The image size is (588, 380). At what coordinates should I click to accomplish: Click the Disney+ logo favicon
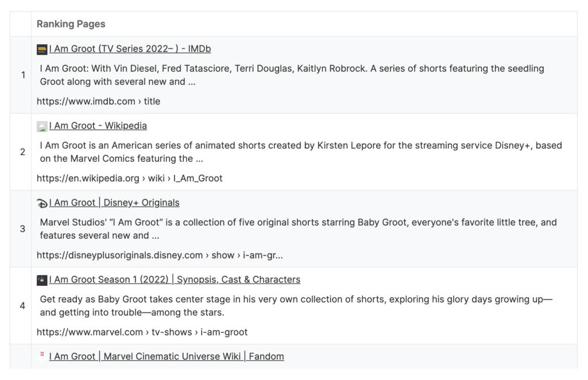coord(42,203)
